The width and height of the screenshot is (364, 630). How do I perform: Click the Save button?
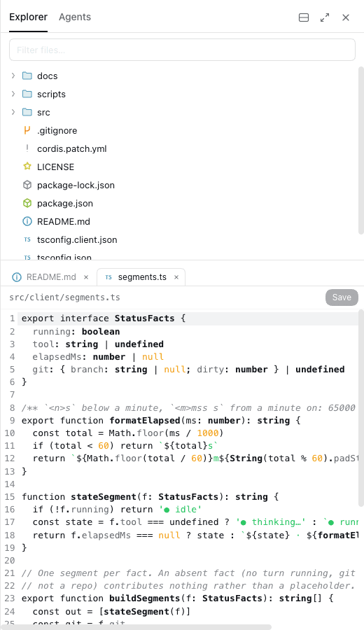(x=342, y=297)
